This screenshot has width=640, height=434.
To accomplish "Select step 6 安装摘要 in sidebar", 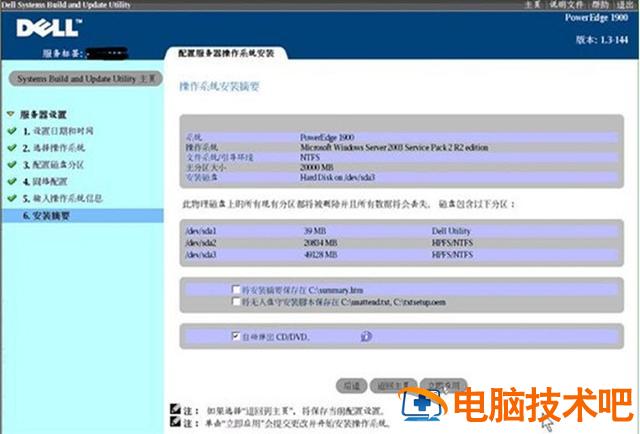I will tap(83, 216).
